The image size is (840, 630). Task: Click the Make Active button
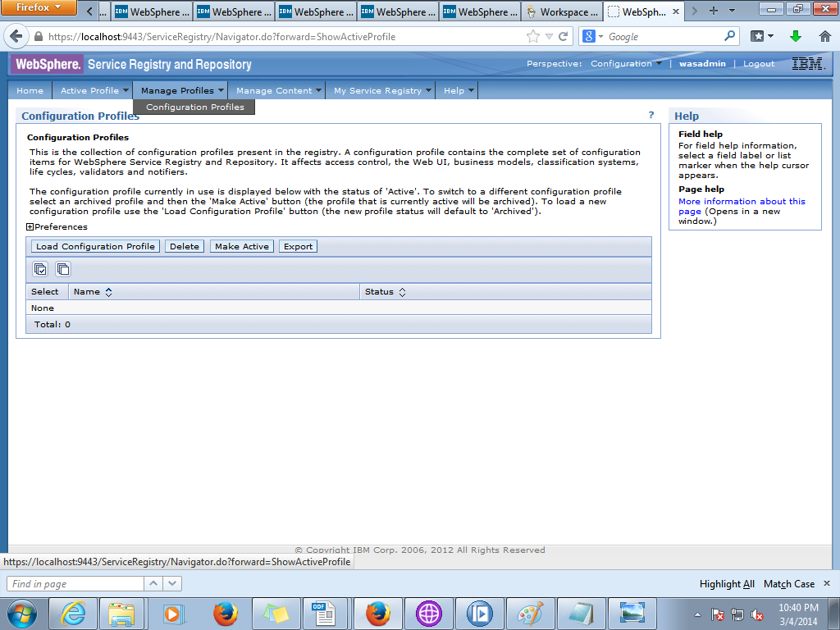pos(242,246)
